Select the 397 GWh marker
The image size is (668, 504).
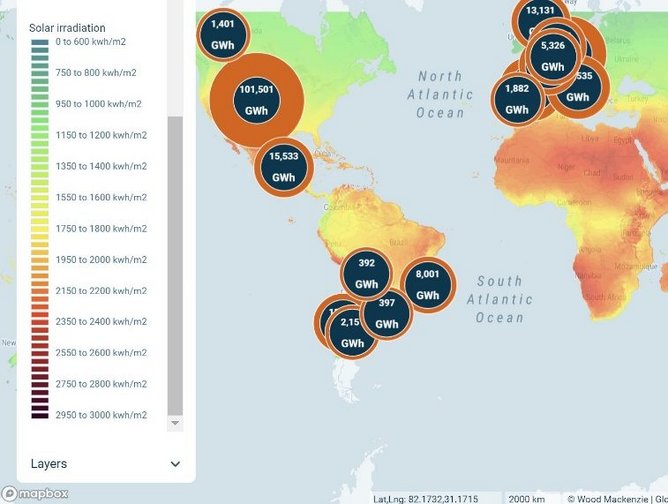(x=387, y=313)
